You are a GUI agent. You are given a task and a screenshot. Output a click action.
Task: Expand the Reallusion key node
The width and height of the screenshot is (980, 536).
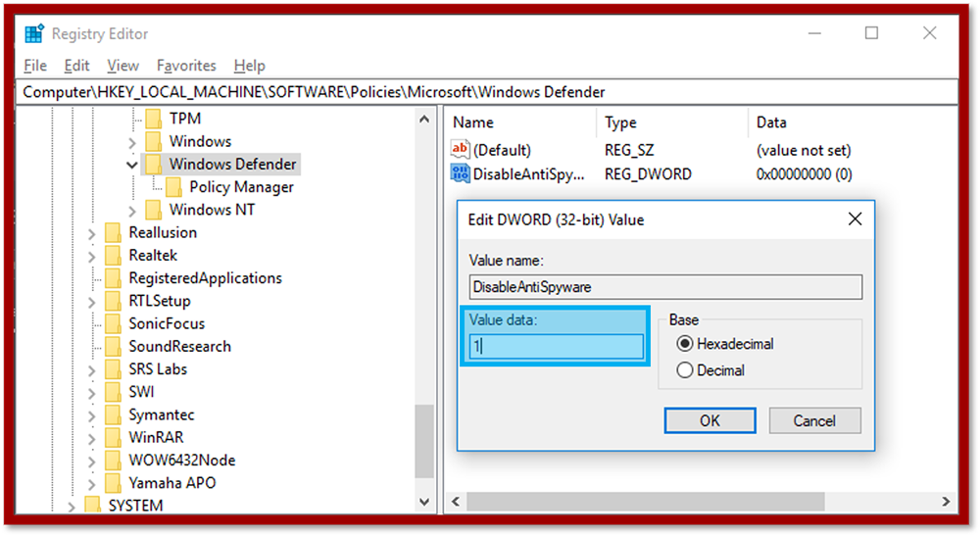click(92, 234)
